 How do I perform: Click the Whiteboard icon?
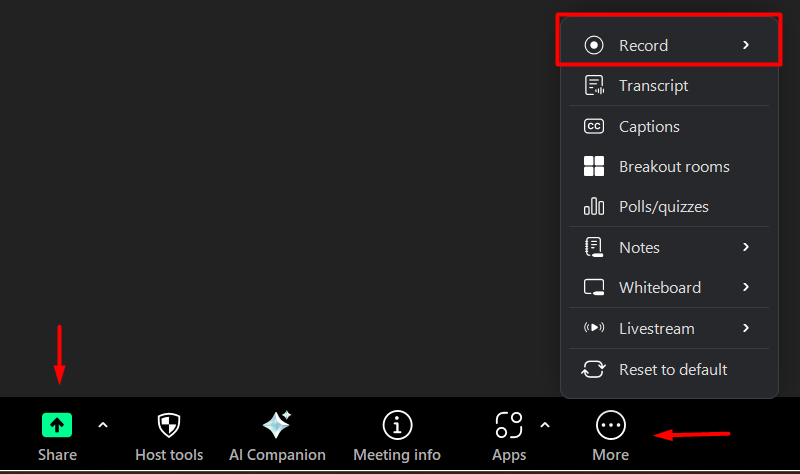pyautogui.click(x=594, y=287)
